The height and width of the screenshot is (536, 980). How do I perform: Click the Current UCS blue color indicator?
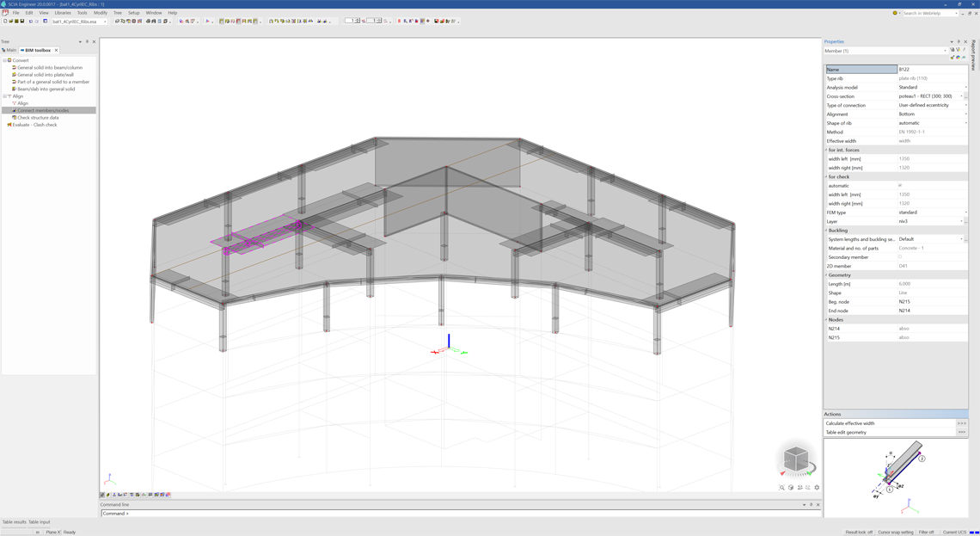pos(974,533)
